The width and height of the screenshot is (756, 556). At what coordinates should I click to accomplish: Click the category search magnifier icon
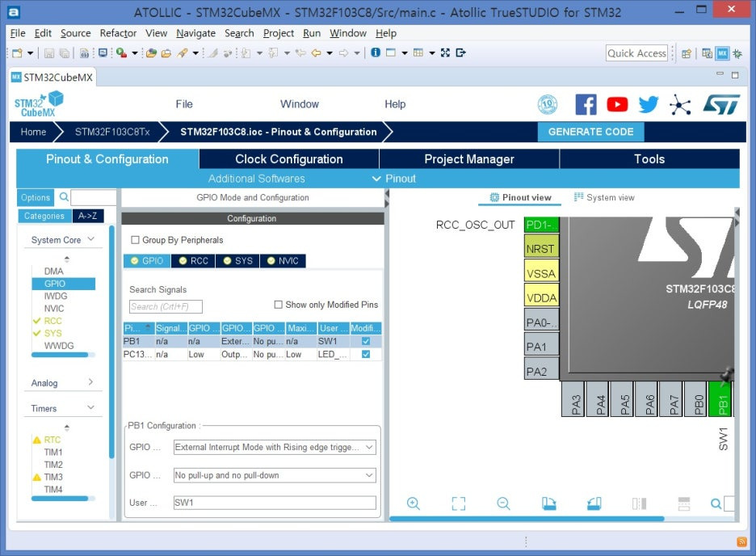click(x=64, y=196)
